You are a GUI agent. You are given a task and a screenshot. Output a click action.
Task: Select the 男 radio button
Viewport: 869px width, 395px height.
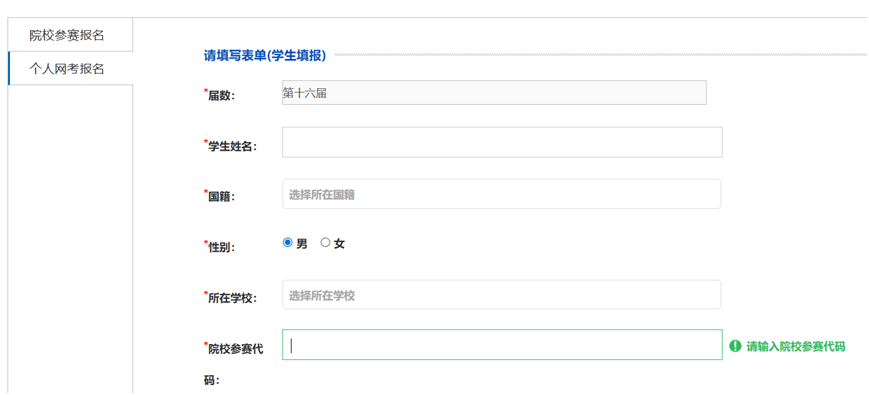[287, 243]
